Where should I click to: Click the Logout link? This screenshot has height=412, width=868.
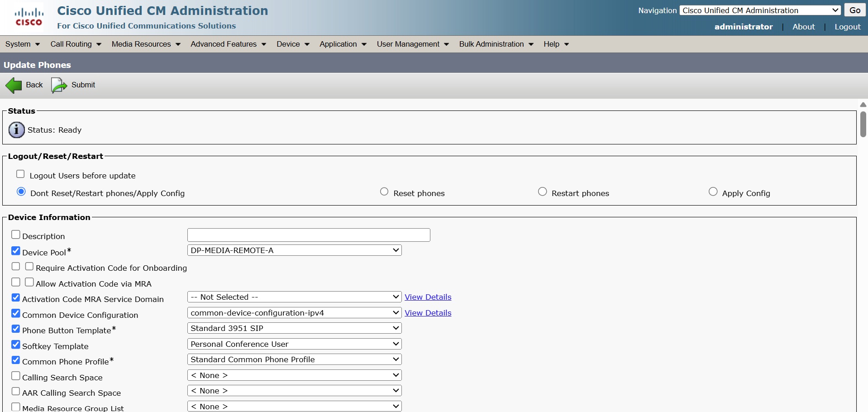pyautogui.click(x=847, y=27)
